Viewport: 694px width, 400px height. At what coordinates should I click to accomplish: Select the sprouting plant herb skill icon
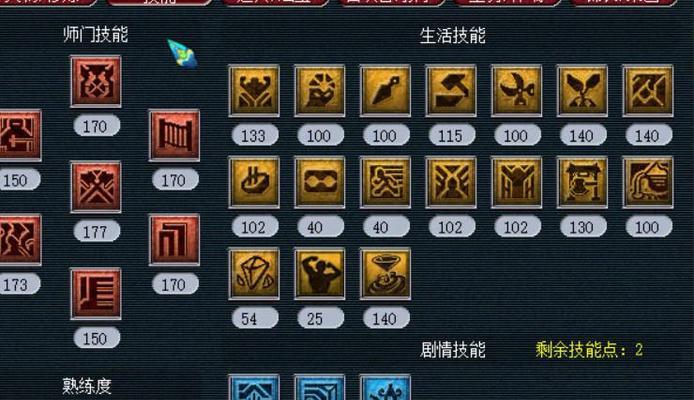click(582, 91)
